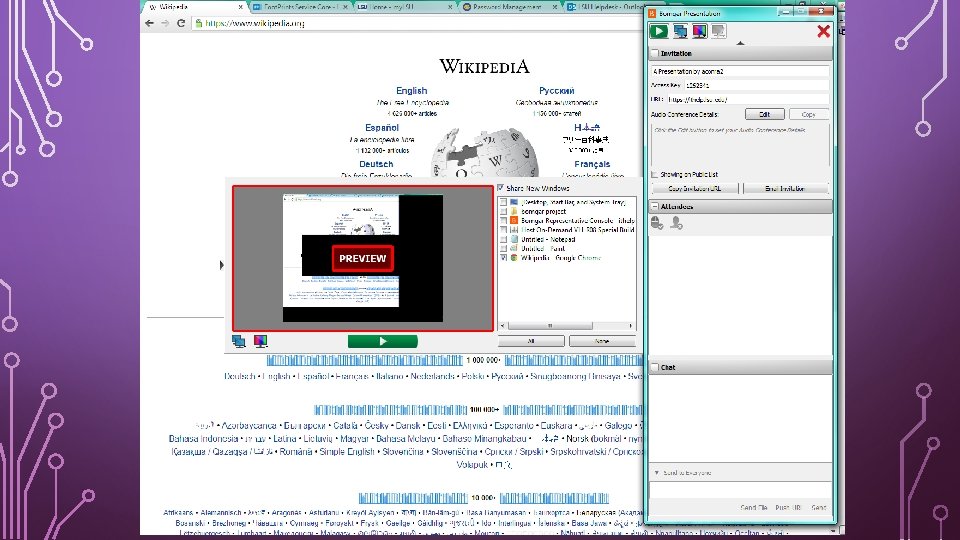Toggle Showing on Public List checkbox
Image resolution: width=960 pixels, height=540 pixels.
[x=654, y=174]
